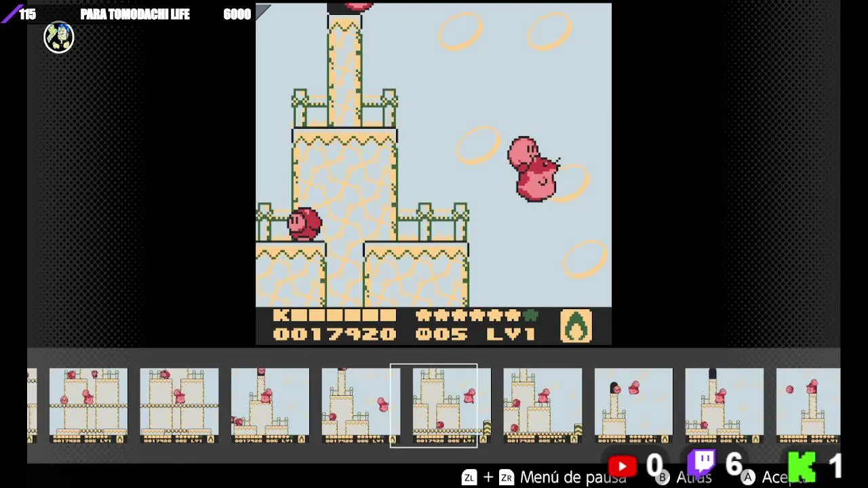Image resolution: width=868 pixels, height=488 pixels.
Task: Click the 'LV1' level indicator
Action: coord(511,334)
